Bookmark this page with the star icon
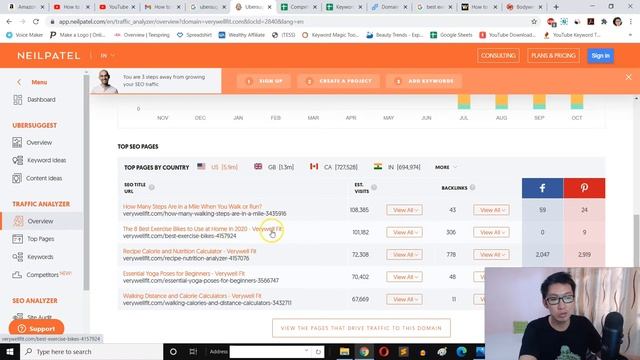Screen dimensions: 640x360 [x=534, y=22]
